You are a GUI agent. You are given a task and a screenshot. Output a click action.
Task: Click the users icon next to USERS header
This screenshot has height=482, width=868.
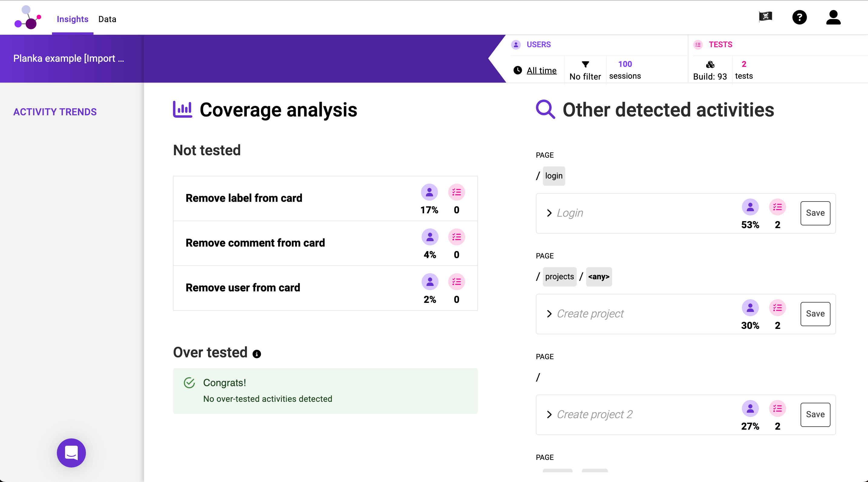click(516, 44)
